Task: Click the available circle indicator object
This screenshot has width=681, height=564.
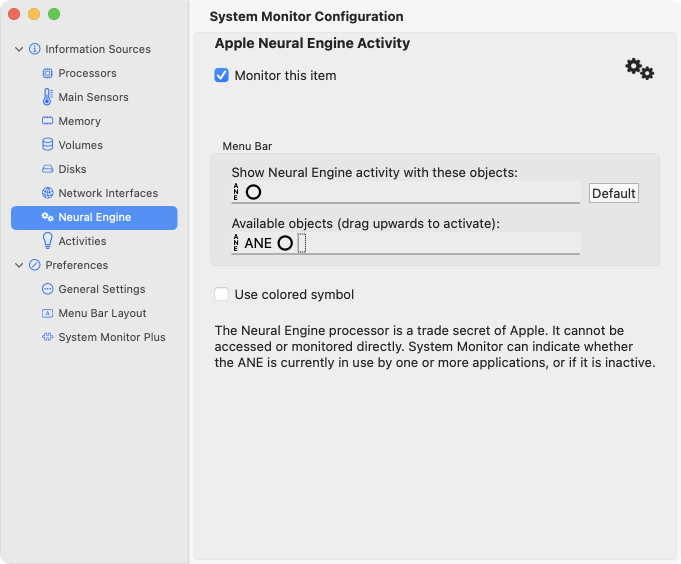Action: coord(285,243)
